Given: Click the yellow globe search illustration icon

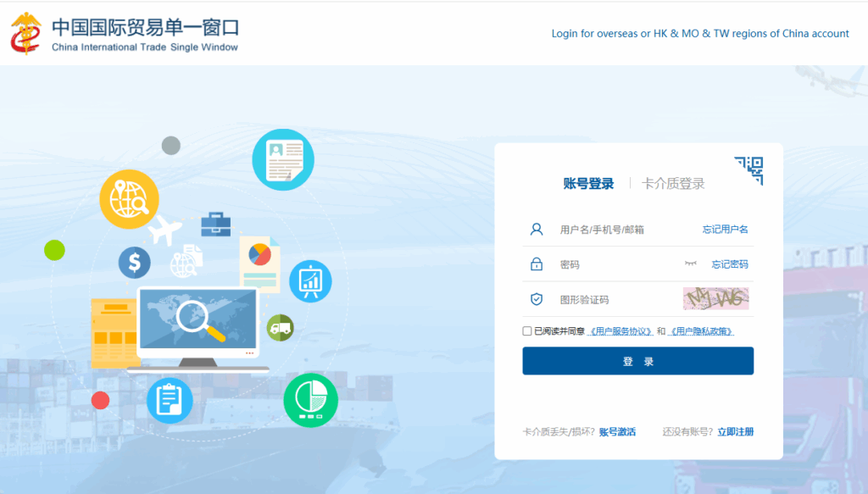Looking at the screenshot, I should tap(129, 200).
